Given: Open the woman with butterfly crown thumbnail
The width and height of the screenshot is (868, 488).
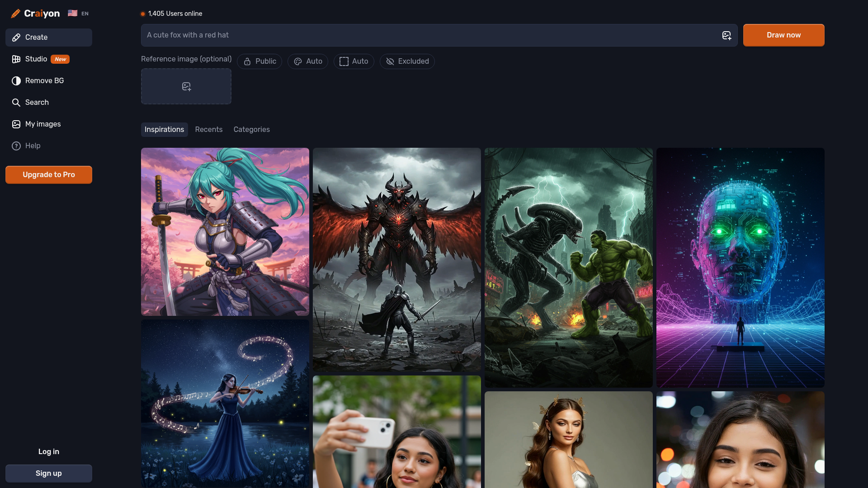Looking at the screenshot, I should click(569, 440).
